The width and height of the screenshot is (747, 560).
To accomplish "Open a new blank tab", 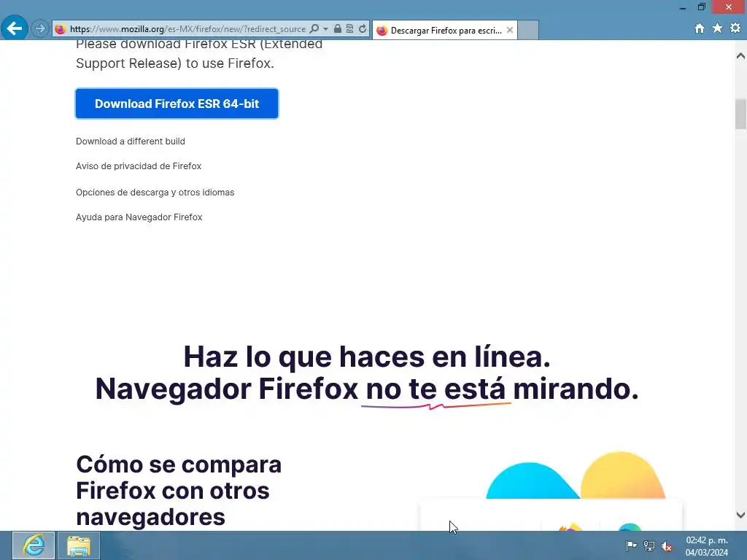I will (x=528, y=30).
